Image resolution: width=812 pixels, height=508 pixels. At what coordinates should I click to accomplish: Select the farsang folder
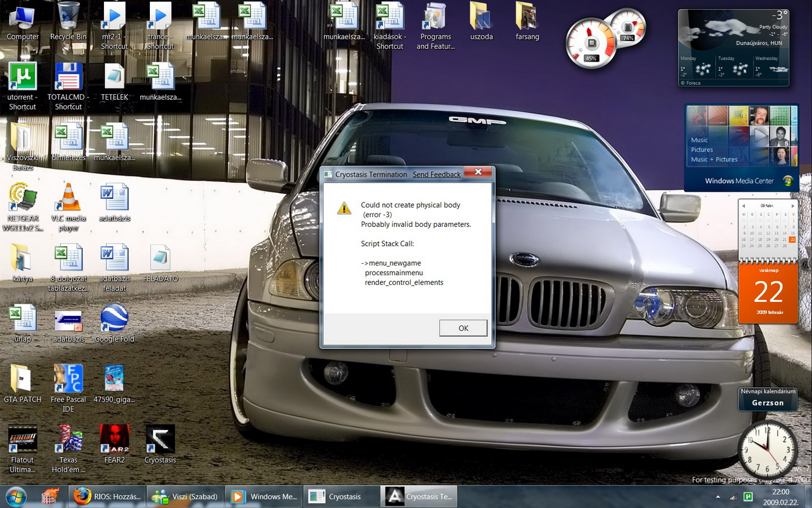[527, 22]
